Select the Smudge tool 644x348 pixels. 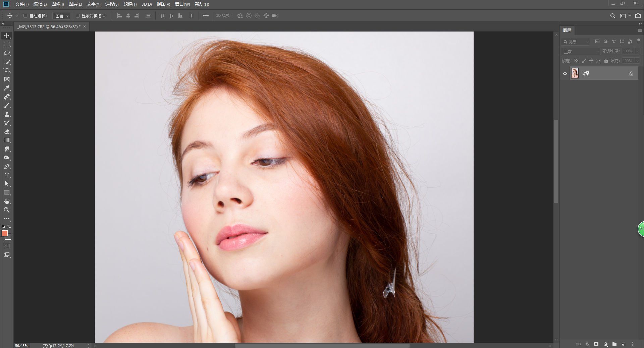[7, 149]
